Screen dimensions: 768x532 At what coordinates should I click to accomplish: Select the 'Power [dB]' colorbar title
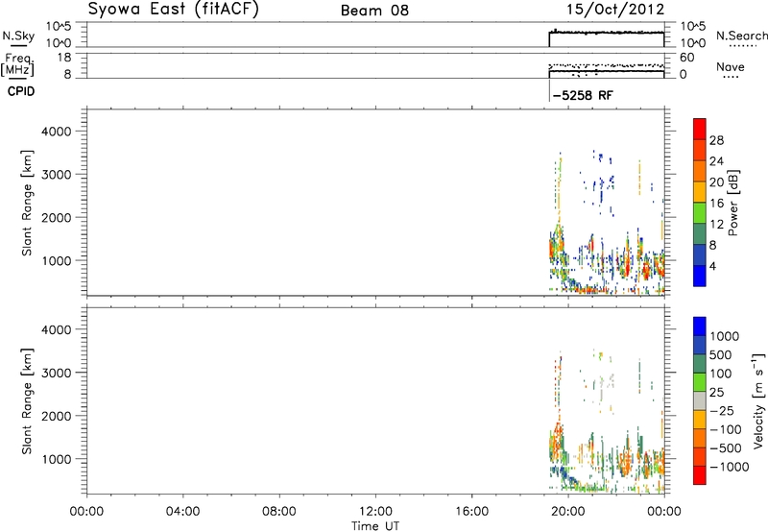point(732,203)
